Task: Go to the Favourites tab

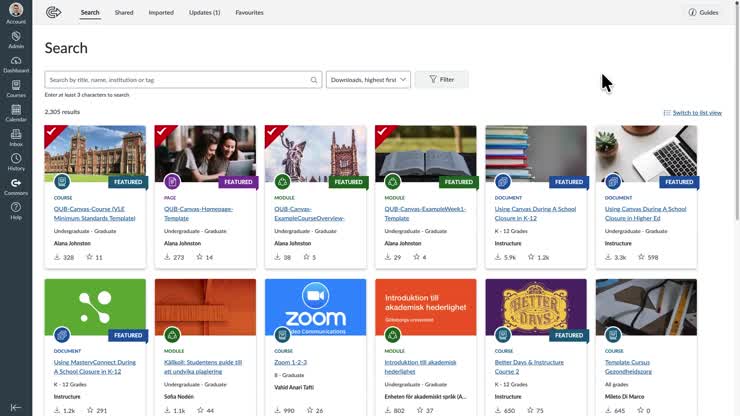Action: (x=249, y=13)
